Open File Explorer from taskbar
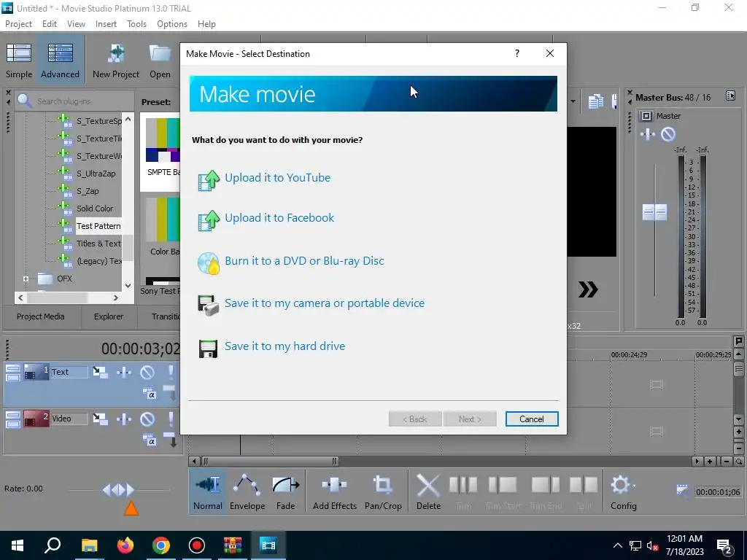The width and height of the screenshot is (747, 560). point(89,545)
